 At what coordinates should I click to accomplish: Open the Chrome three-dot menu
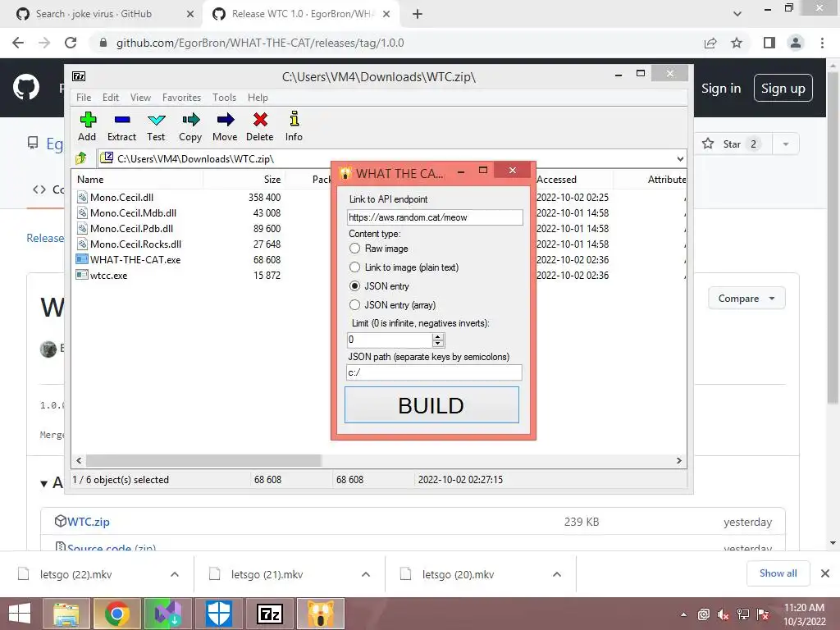click(x=822, y=43)
